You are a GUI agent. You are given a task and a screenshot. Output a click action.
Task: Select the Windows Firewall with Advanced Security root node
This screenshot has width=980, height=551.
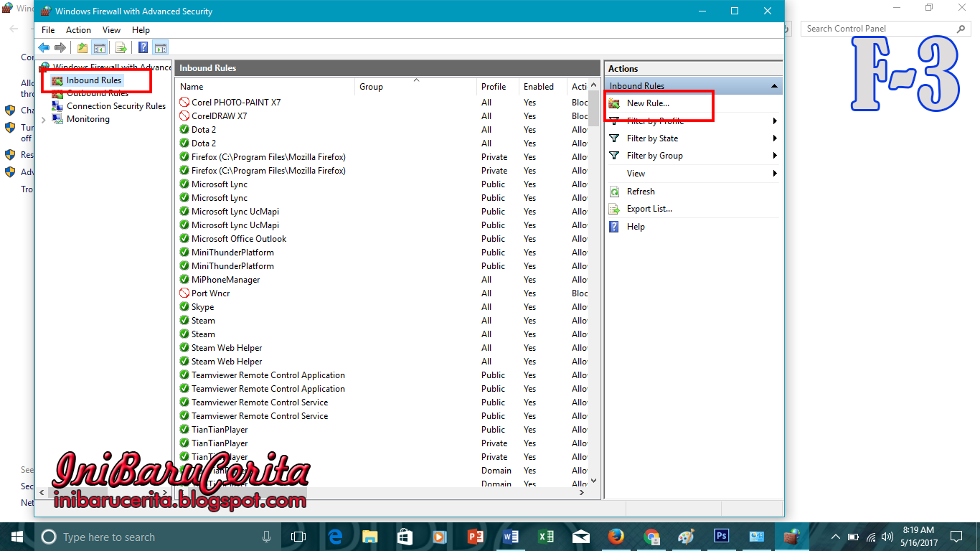[x=112, y=67]
